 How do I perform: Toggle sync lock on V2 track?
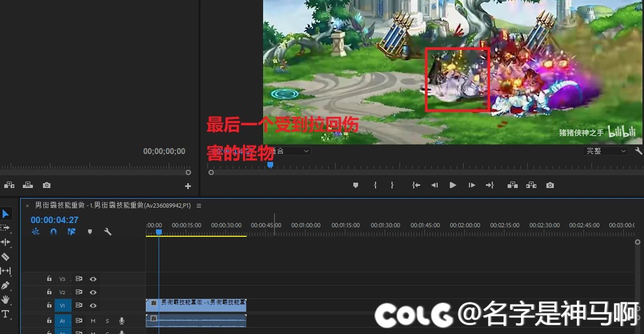click(79, 292)
